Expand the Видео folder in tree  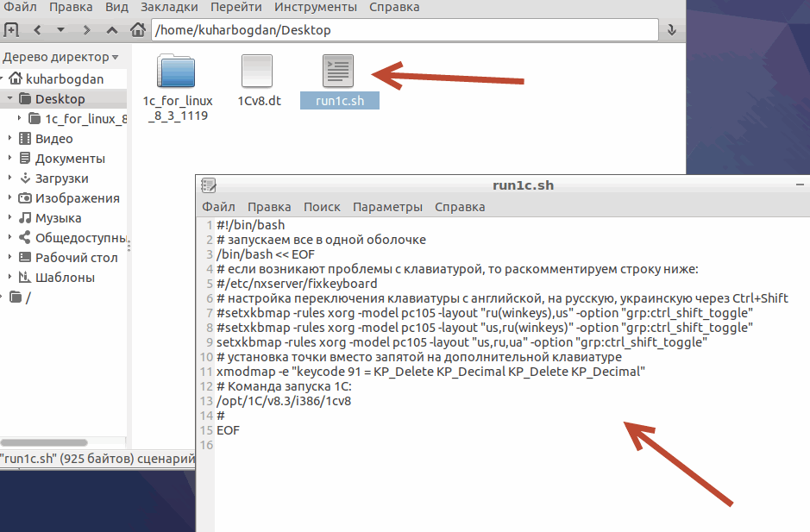9,139
